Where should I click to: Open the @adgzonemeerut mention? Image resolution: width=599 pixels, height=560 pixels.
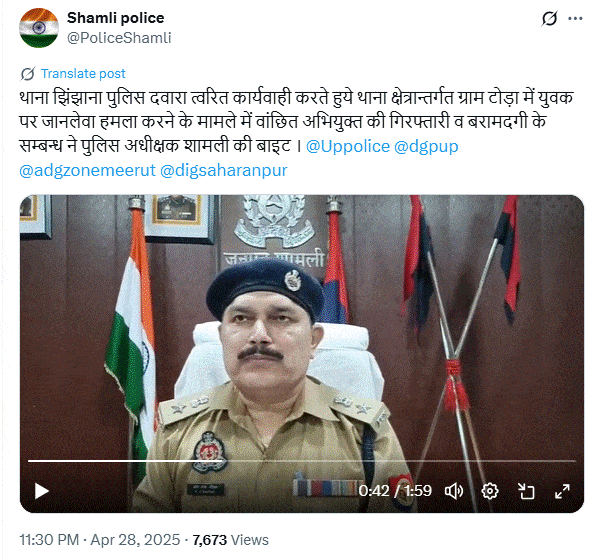pos(87,170)
